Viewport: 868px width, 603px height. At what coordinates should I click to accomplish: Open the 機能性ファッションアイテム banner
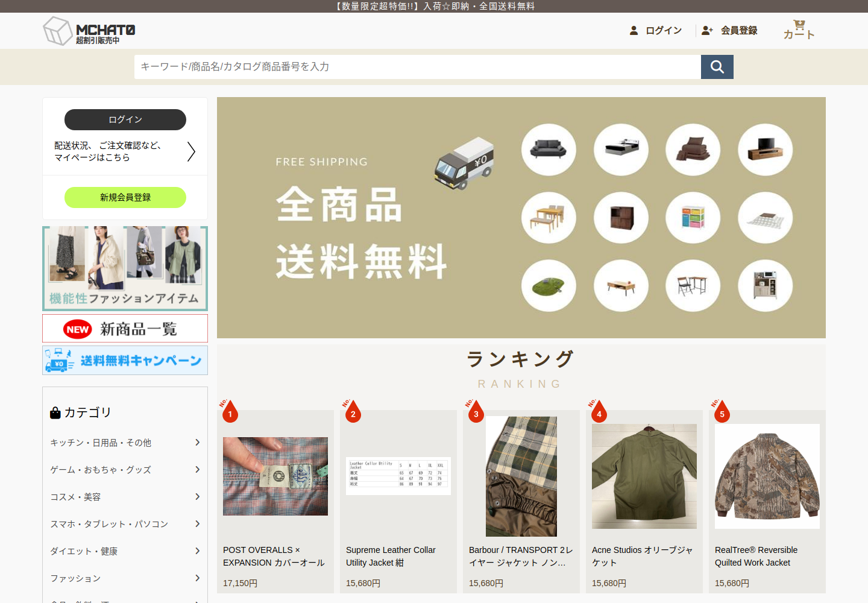click(x=125, y=268)
